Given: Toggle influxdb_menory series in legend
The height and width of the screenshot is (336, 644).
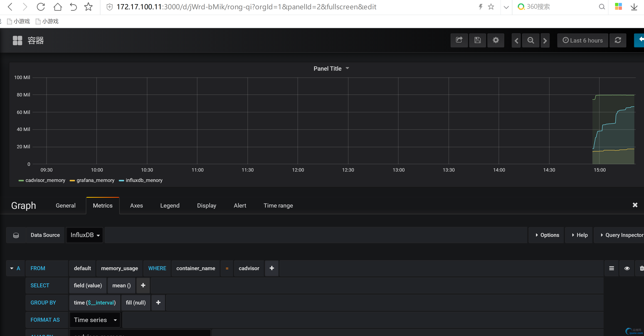Looking at the screenshot, I should 144,180.
